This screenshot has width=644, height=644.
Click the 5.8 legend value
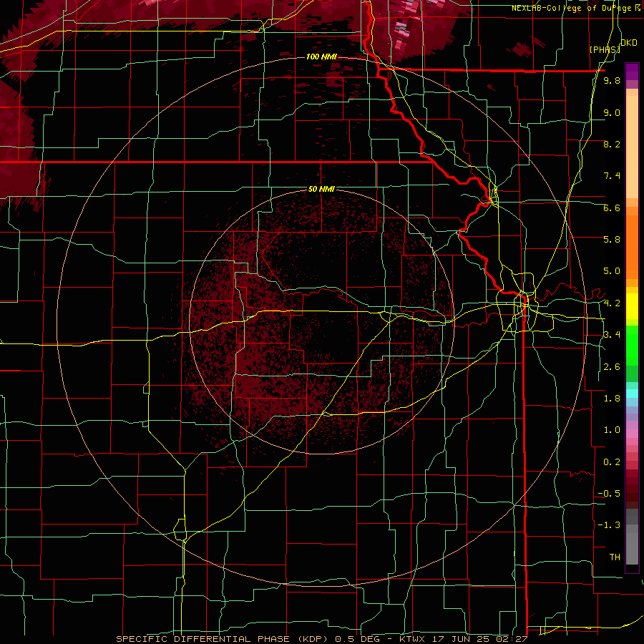tap(612, 240)
